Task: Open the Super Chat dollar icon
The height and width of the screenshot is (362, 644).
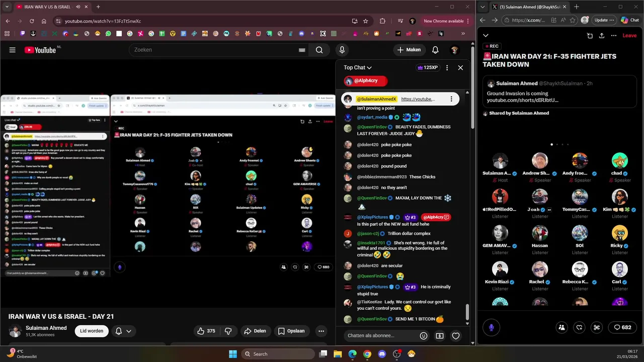Action: [440, 335]
